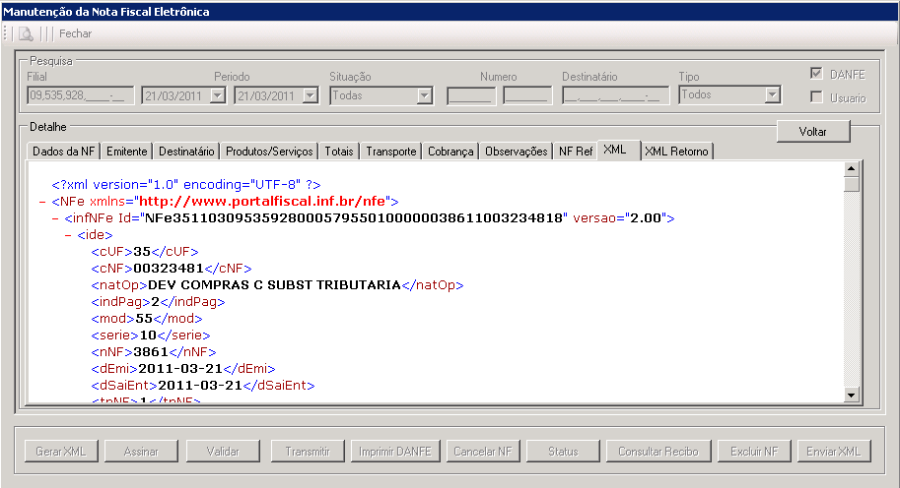Select the Destinatário tab
This screenshot has width=900, height=488.
(187, 152)
